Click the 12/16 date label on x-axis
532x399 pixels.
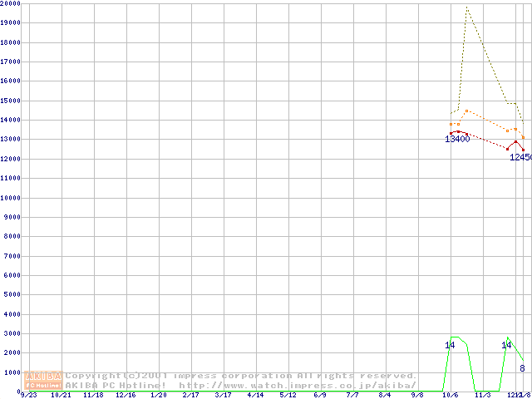(x=126, y=395)
